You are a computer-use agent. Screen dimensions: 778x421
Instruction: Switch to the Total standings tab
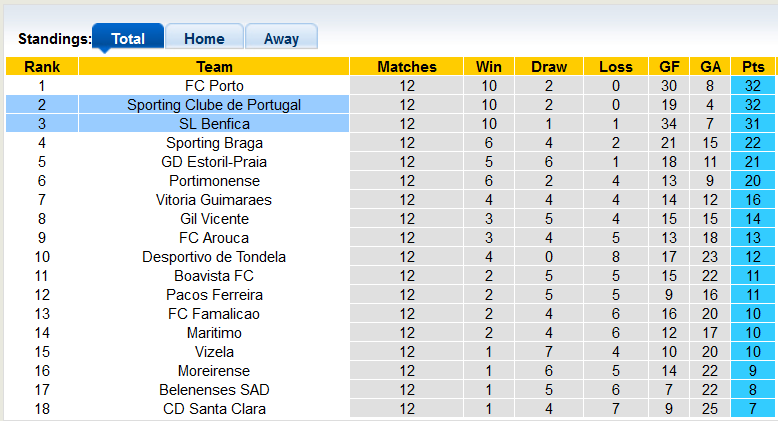pyautogui.click(x=127, y=39)
